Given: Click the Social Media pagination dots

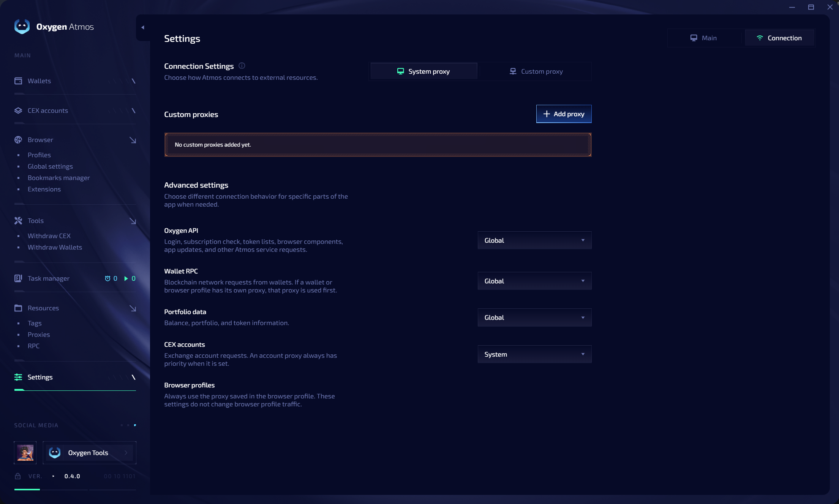Looking at the screenshot, I should pos(128,425).
